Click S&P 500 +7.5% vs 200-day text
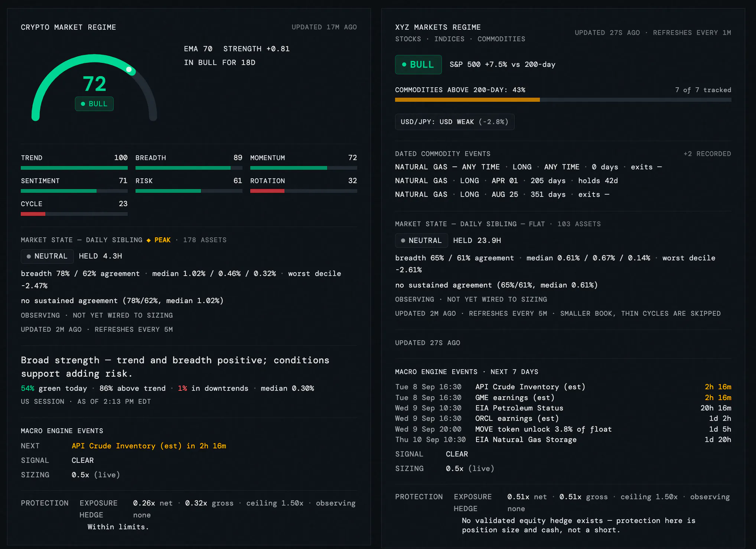The width and height of the screenshot is (756, 549). coord(502,65)
